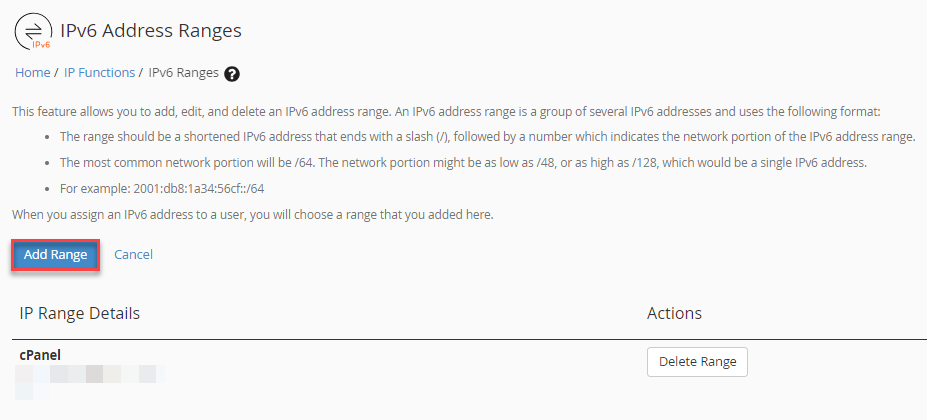Open the help question mark icon
The width and height of the screenshot is (927, 420).
pos(232,73)
